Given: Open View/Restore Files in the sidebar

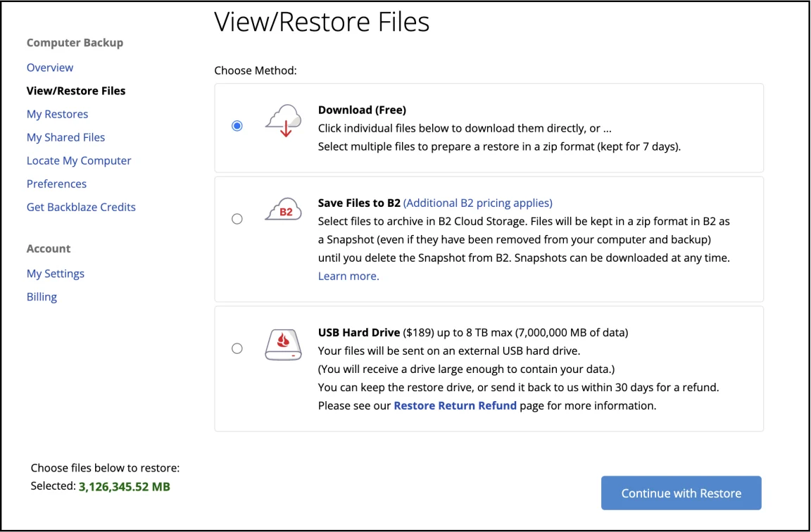Looking at the screenshot, I should pos(76,91).
